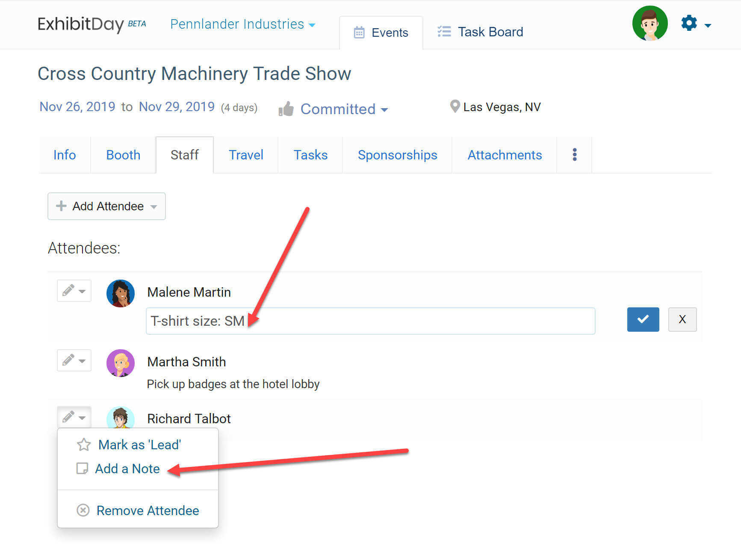Image resolution: width=741 pixels, height=560 pixels.
Task: Choose Add a Note from menu
Action: pyautogui.click(x=127, y=469)
